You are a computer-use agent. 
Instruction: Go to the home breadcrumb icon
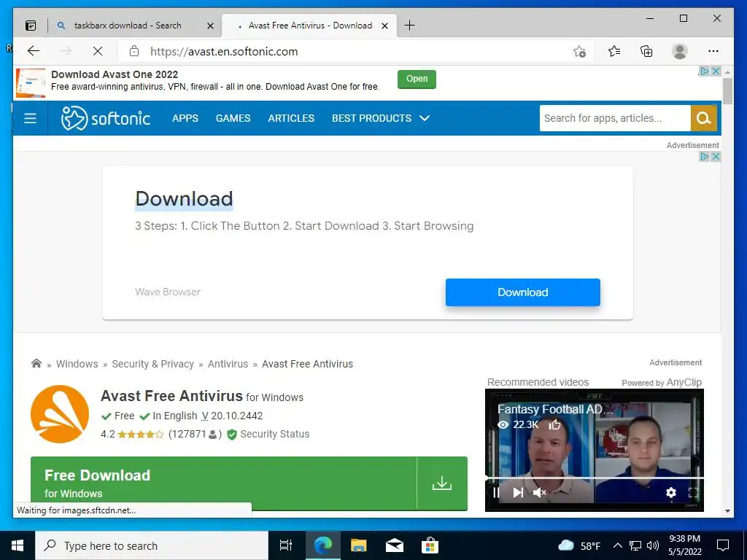point(36,363)
